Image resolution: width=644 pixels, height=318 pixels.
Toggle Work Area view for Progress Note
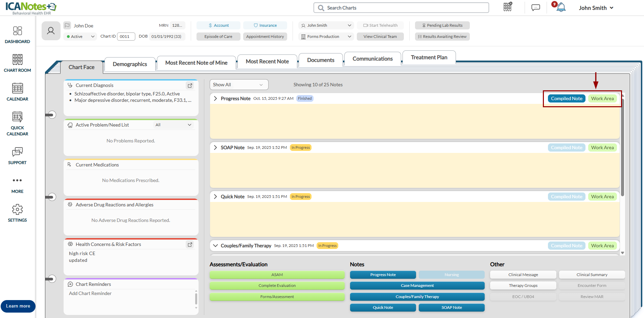point(602,98)
